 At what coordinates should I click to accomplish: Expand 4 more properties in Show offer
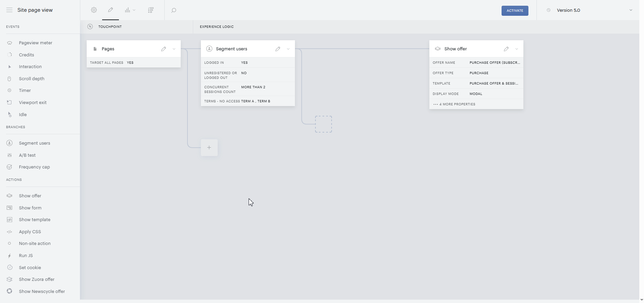455,104
